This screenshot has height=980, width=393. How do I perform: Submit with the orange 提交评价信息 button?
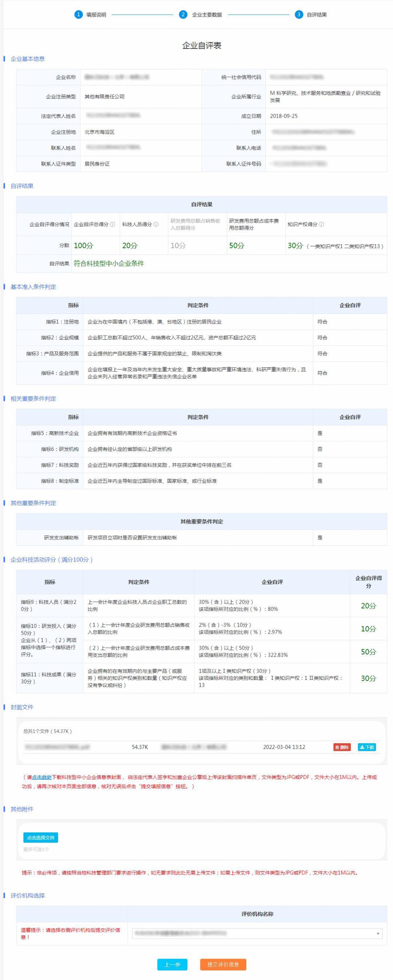(x=223, y=964)
